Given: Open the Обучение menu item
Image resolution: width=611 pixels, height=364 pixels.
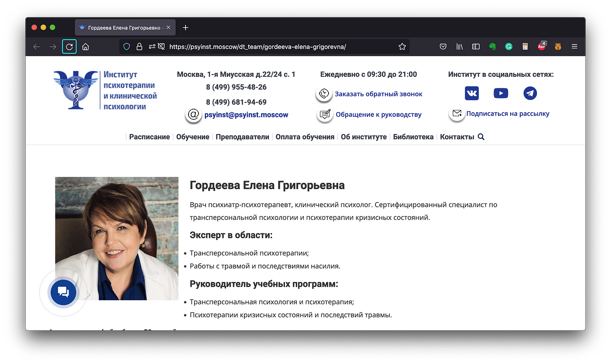Looking at the screenshot, I should coord(193,137).
